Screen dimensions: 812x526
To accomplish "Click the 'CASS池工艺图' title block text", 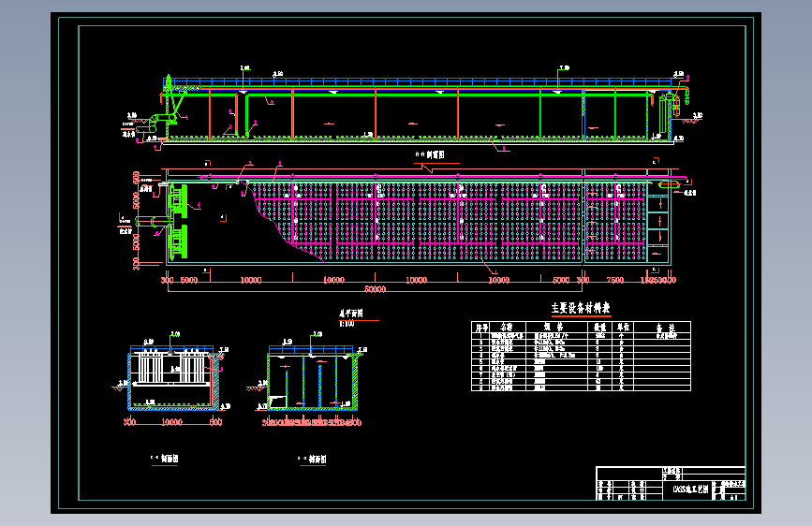I will [691, 489].
